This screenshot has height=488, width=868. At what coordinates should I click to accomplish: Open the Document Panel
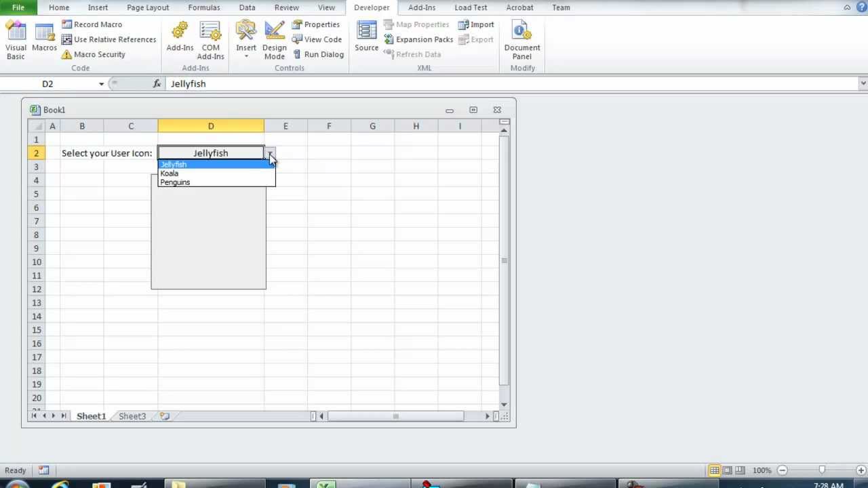pos(522,40)
